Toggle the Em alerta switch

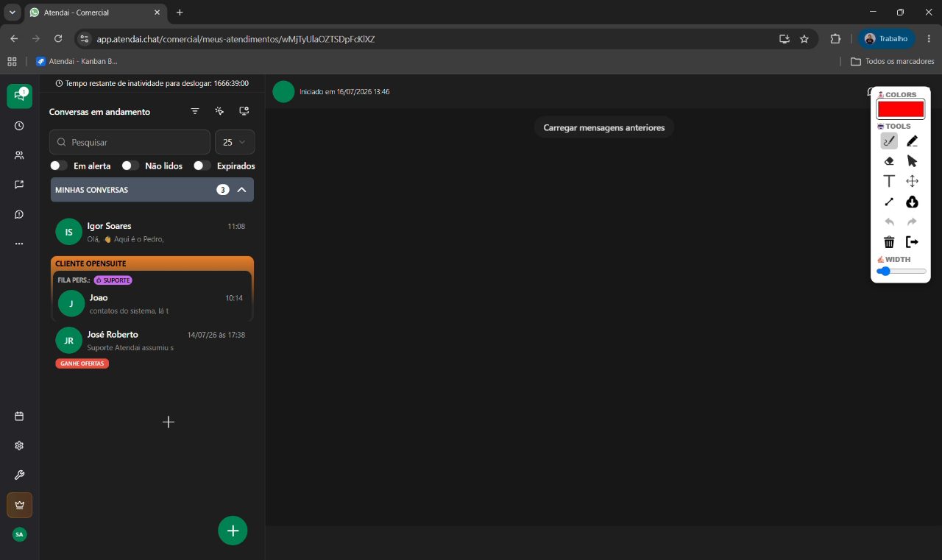pyautogui.click(x=59, y=166)
